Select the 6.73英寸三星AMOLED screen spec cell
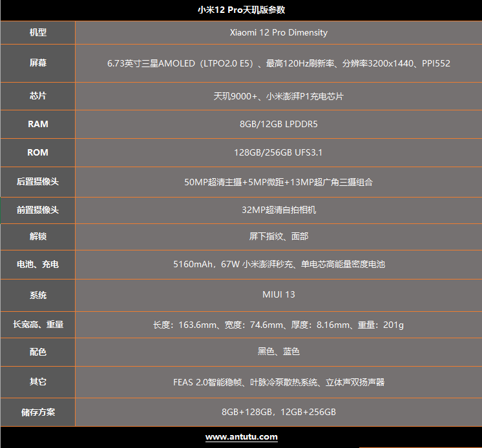 coord(278,63)
